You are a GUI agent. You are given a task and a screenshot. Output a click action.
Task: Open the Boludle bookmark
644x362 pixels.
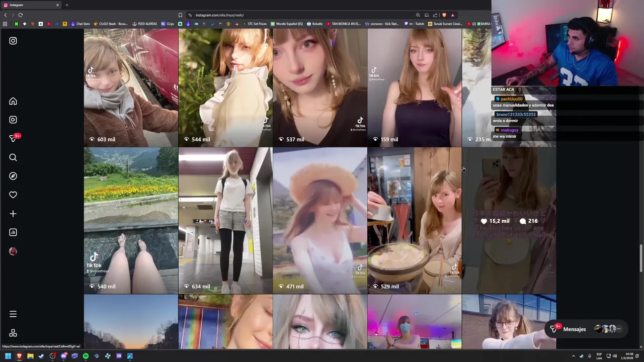coord(314,24)
